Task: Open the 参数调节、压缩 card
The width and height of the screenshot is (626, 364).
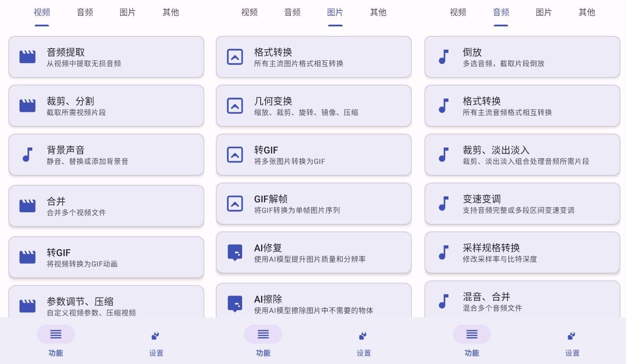Action: 106,304
